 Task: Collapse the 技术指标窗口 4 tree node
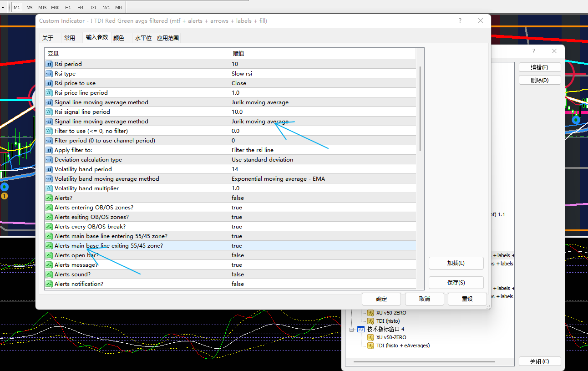(x=352, y=329)
